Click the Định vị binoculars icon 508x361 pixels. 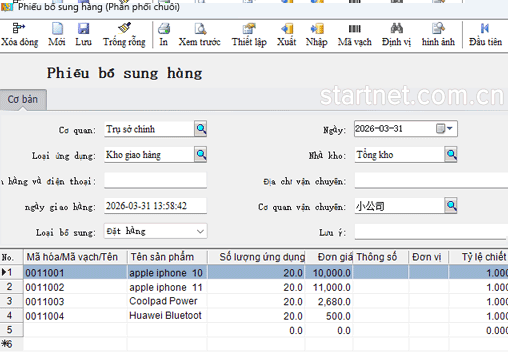coord(396,29)
